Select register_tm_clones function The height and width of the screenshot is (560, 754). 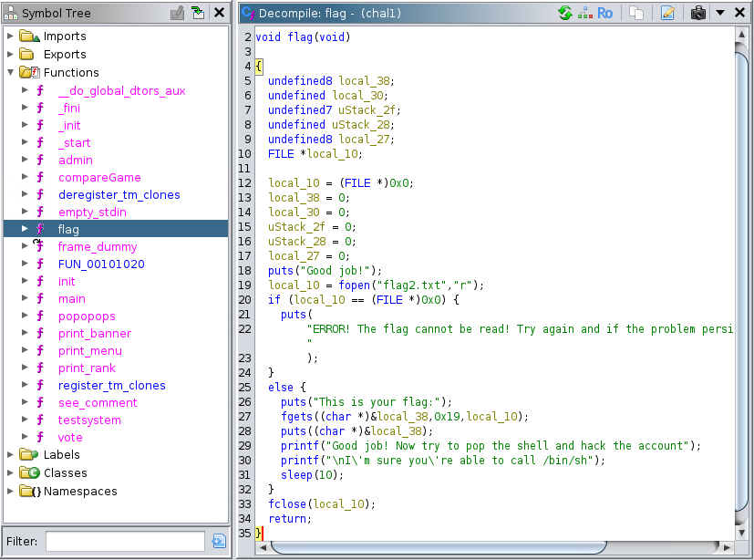click(x=111, y=386)
